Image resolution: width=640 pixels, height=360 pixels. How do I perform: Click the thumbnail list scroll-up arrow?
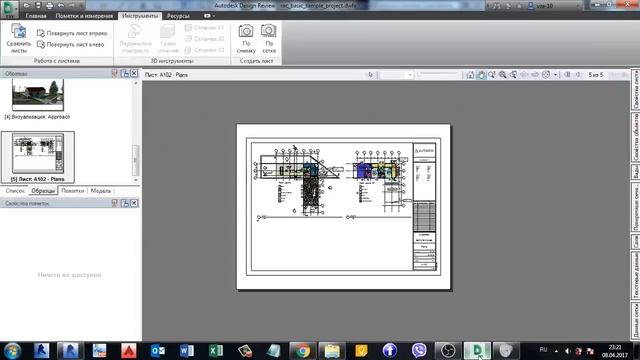coord(136,83)
